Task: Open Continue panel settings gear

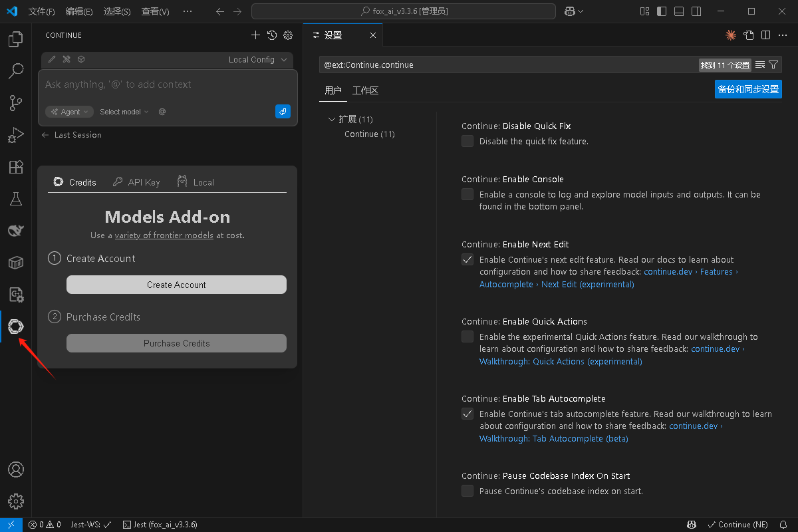Action: click(x=288, y=35)
